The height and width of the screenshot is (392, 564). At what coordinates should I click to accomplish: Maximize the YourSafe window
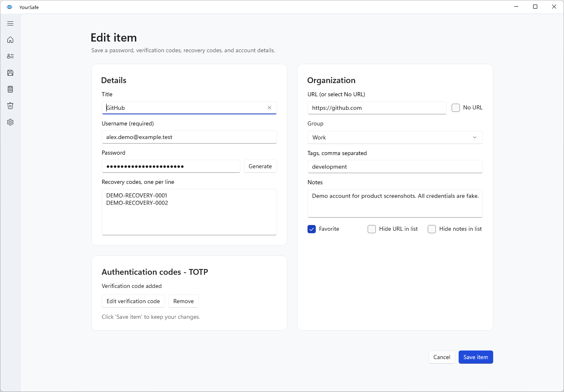click(x=535, y=7)
